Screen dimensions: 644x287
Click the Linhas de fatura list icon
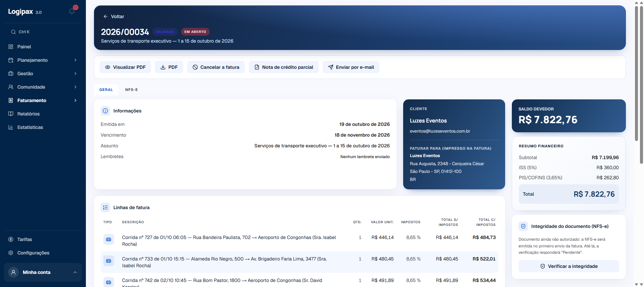click(105, 207)
